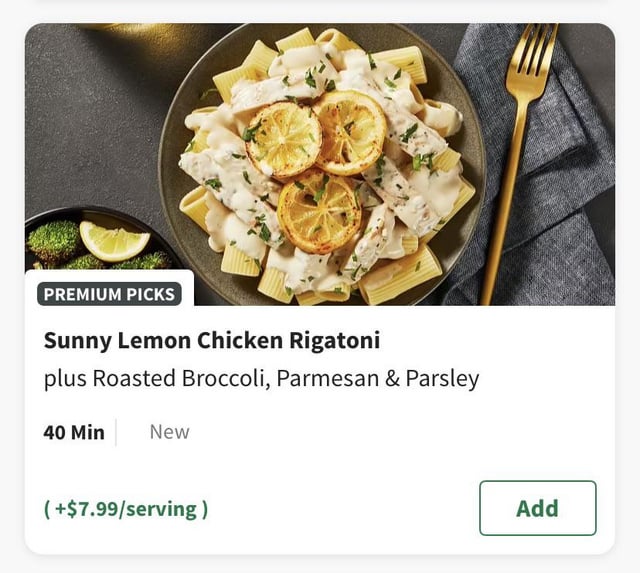The width and height of the screenshot is (640, 573).
Task: Click the divider between 40 Min and New
Action: (117, 432)
